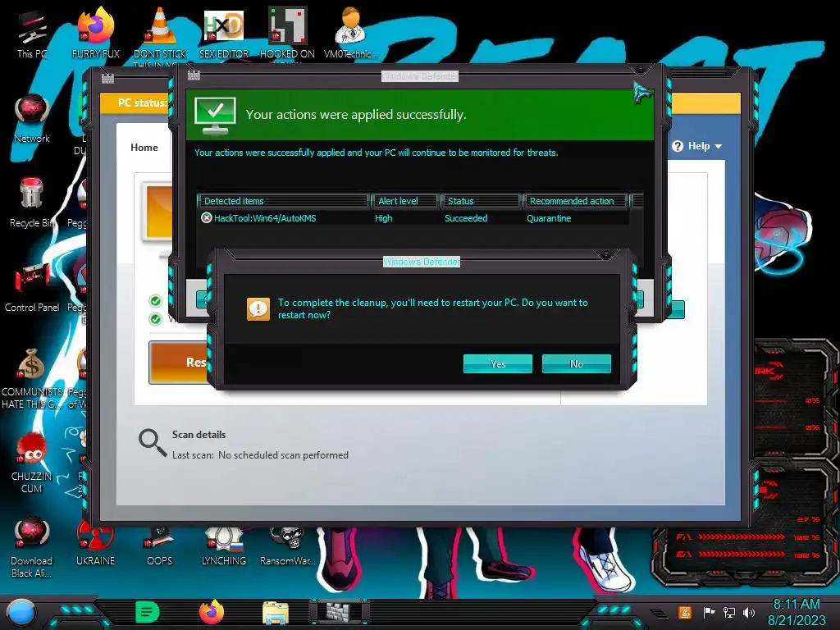Click the orange button in the back Defender window
This screenshot has width=840, height=630.
178,363
